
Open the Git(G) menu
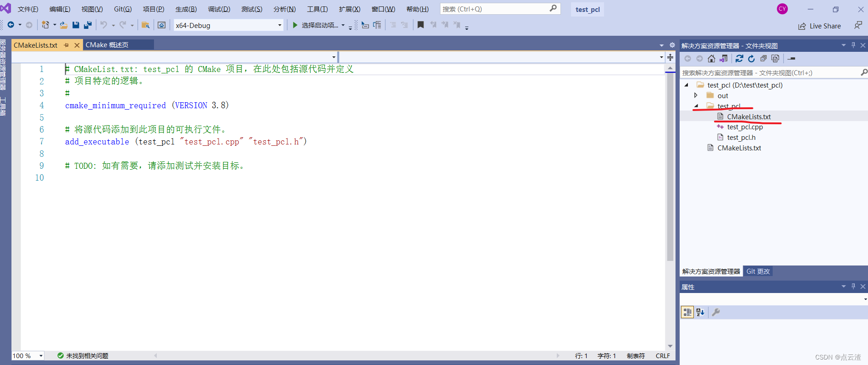click(123, 9)
